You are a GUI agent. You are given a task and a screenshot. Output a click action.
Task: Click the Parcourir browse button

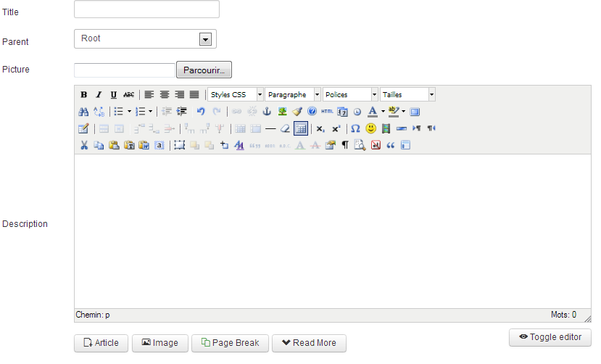coord(204,70)
